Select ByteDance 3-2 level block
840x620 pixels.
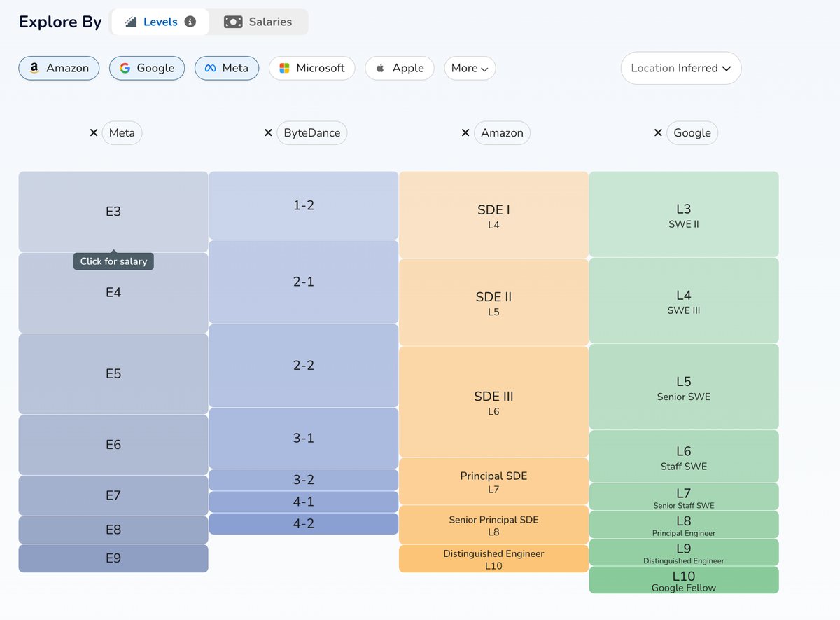303,480
